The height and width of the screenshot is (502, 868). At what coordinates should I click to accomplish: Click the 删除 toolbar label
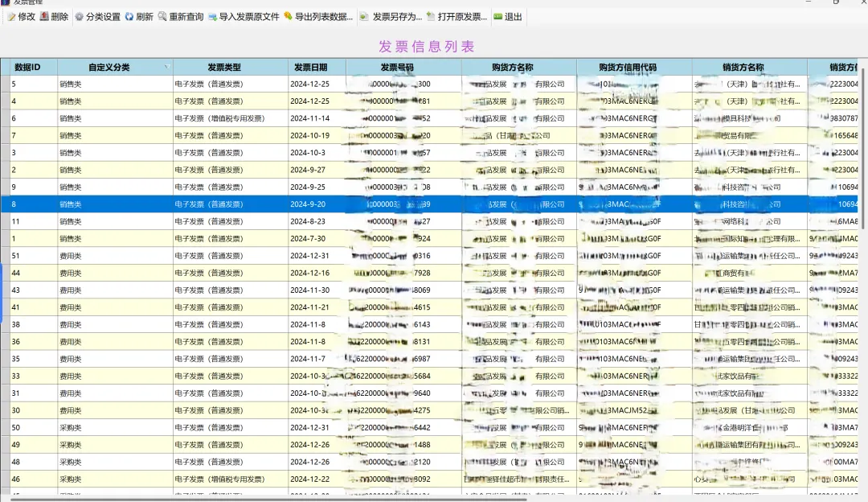click(x=59, y=17)
